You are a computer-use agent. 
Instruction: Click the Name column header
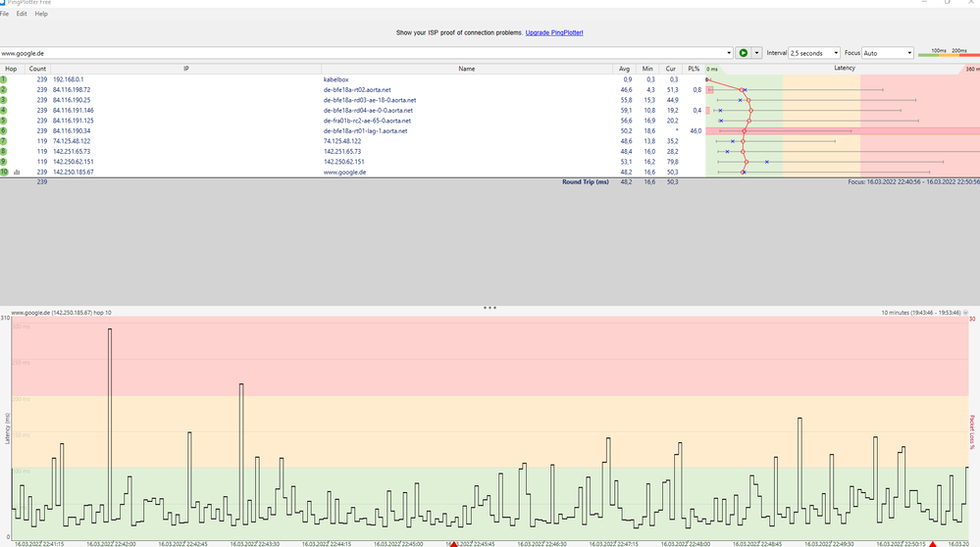(x=467, y=69)
